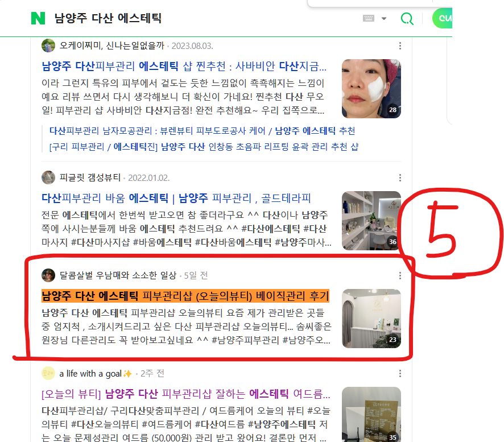Image resolution: width=504 pixels, height=442 pixels.
Task: Open options menu for 달콤살벌 우남매 post
Action: [x=400, y=275]
